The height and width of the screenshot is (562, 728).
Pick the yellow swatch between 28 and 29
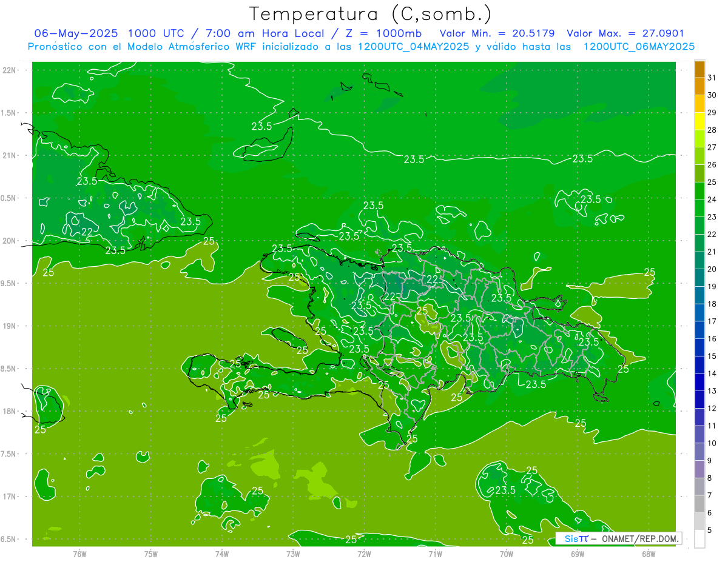tap(699, 121)
